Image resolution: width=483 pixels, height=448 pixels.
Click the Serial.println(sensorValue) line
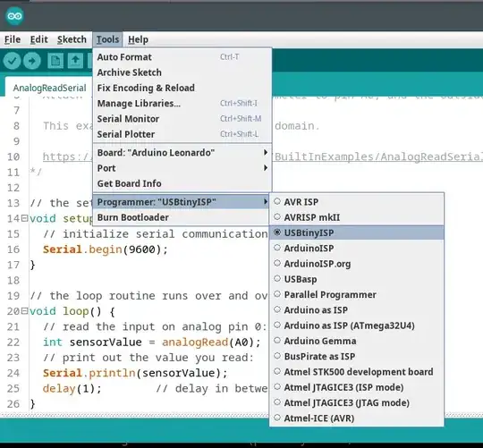click(x=135, y=373)
